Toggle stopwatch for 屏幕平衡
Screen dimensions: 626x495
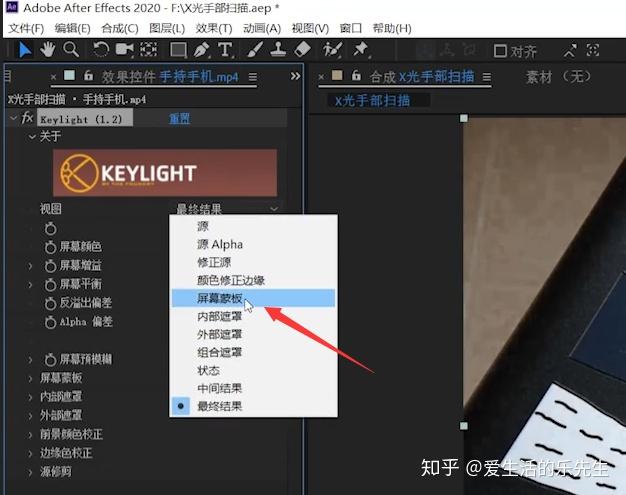pyautogui.click(x=50, y=285)
